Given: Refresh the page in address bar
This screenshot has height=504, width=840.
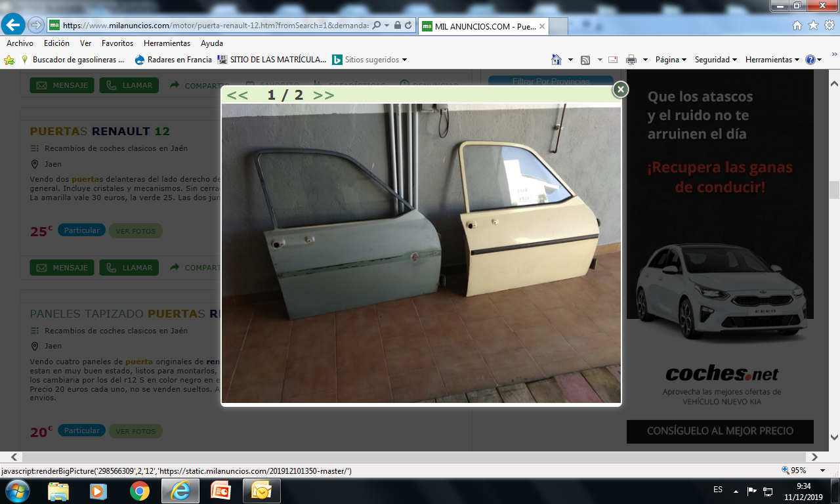Looking at the screenshot, I should tap(409, 26).
